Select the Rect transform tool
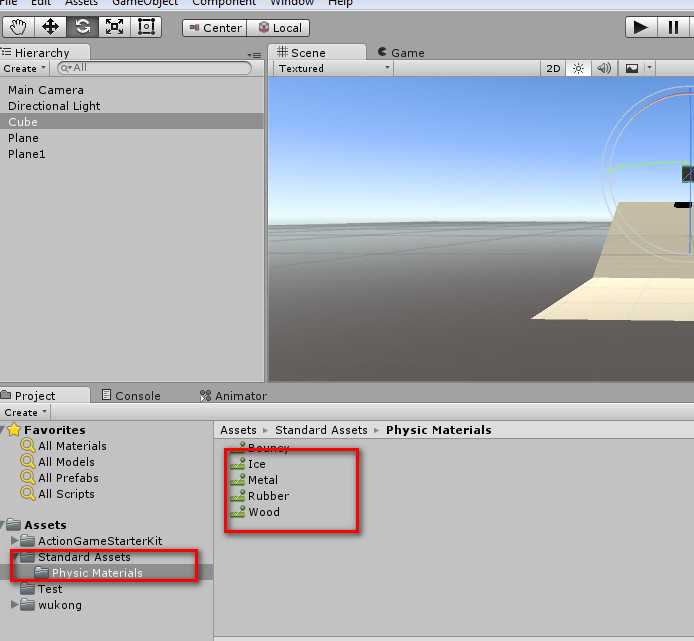Screen dimensions: 694x641 [146, 27]
